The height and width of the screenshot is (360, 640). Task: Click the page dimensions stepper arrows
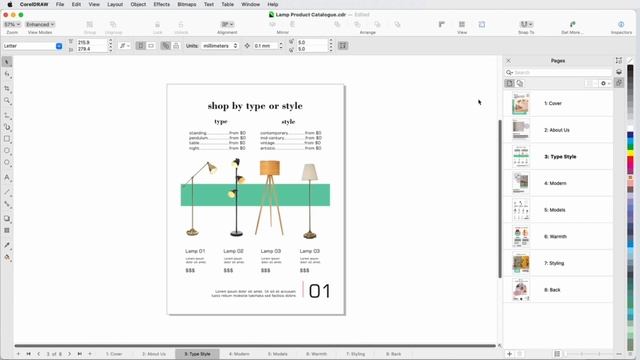tap(110, 45)
